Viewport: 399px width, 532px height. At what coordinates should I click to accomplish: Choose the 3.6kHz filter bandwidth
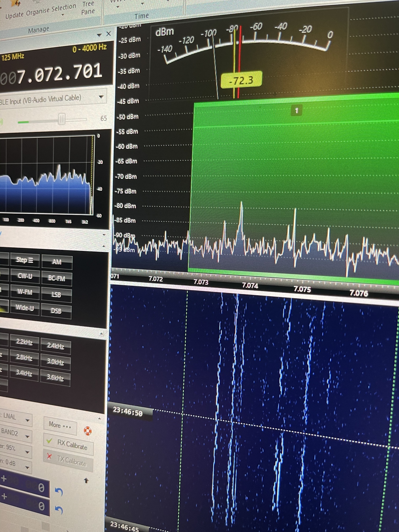pos(55,378)
